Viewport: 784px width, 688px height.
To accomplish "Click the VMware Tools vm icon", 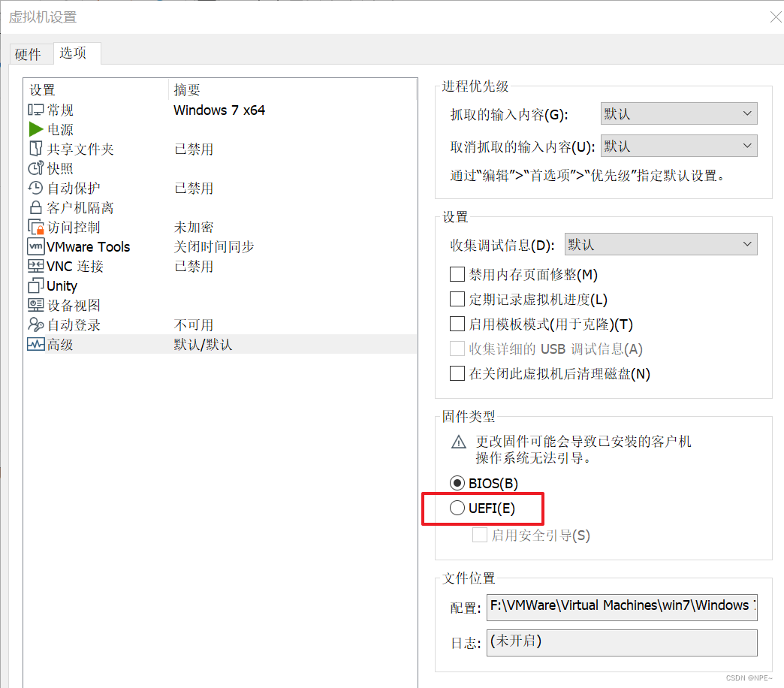I will (x=35, y=246).
